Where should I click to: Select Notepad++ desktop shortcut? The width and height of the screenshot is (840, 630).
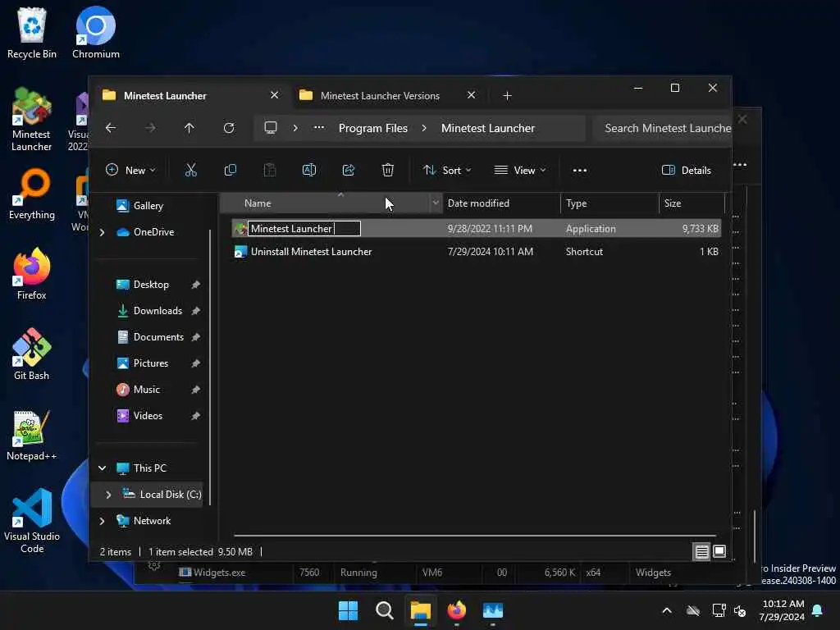(32, 435)
